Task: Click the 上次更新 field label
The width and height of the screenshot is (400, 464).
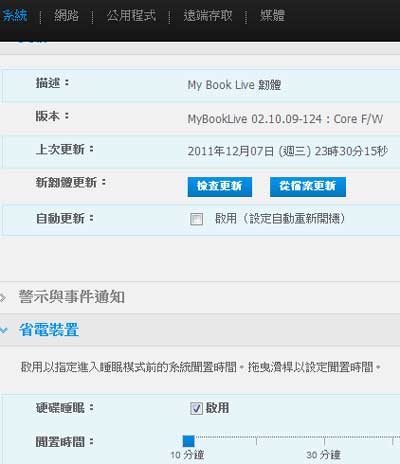Action: coord(65,149)
